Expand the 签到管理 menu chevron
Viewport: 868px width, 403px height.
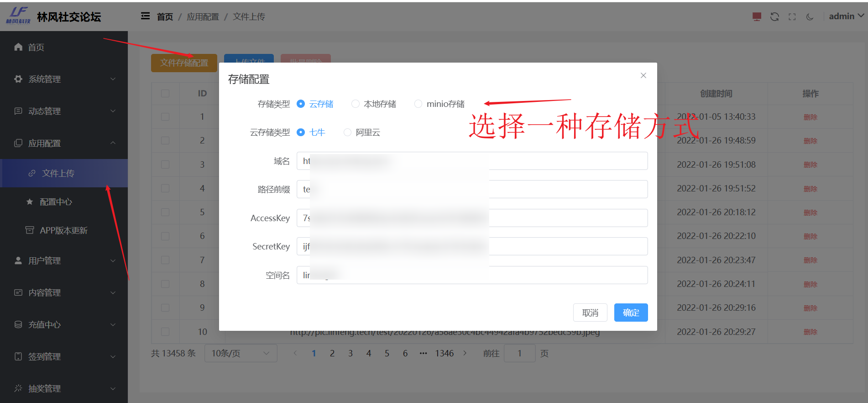point(113,356)
